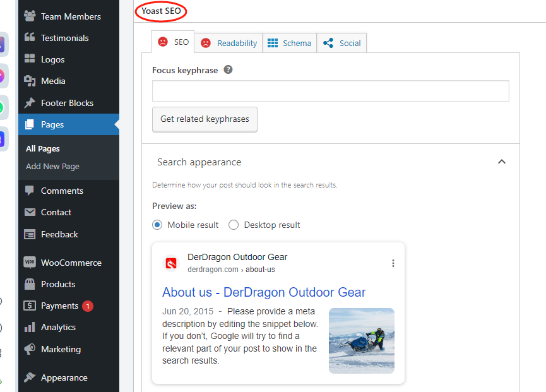This screenshot has height=392, width=546.
Task: Click the focus keyphrase help icon
Action: (228, 70)
